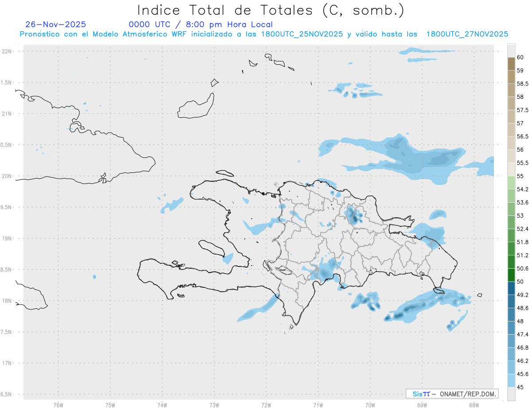532x411 pixels.
Task: Click latitude label '21N'
Action: tap(7, 114)
